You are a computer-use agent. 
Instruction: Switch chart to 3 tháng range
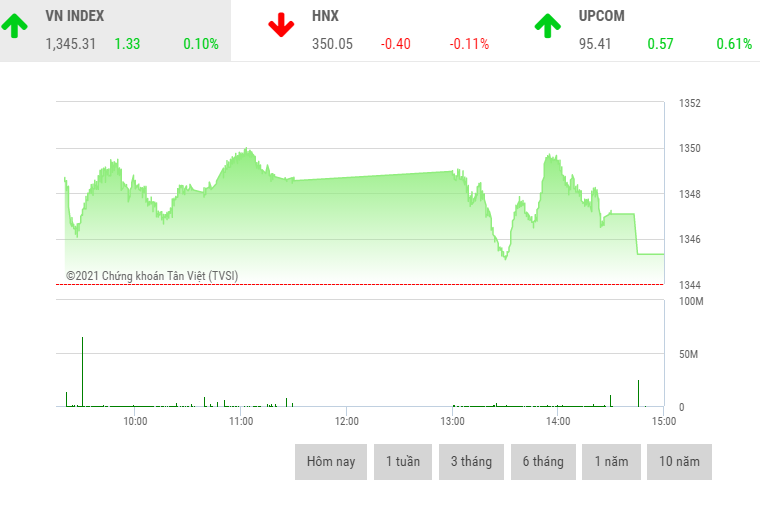(471, 462)
